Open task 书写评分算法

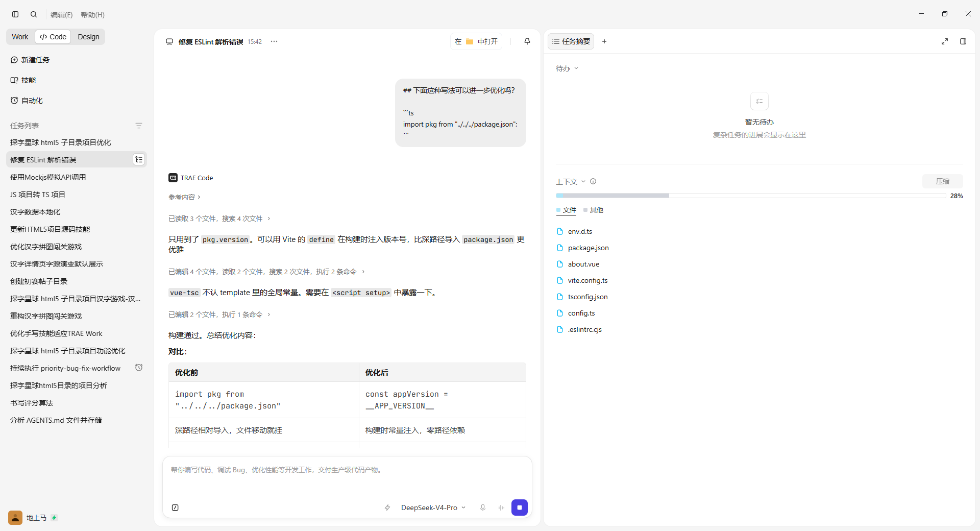(77, 403)
